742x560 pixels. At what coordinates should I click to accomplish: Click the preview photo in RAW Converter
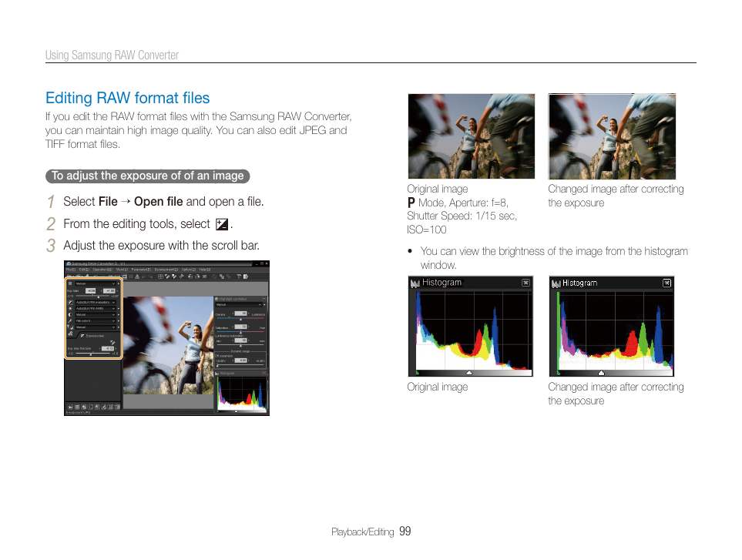[x=168, y=345]
